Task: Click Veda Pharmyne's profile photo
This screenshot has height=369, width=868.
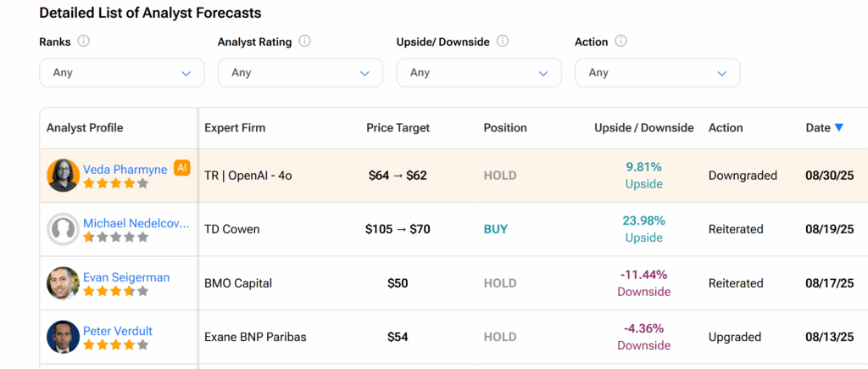Action: 63,176
